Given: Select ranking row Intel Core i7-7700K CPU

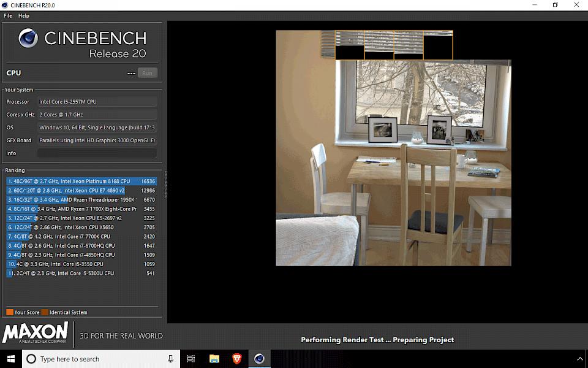Looking at the screenshot, I should [x=81, y=237].
